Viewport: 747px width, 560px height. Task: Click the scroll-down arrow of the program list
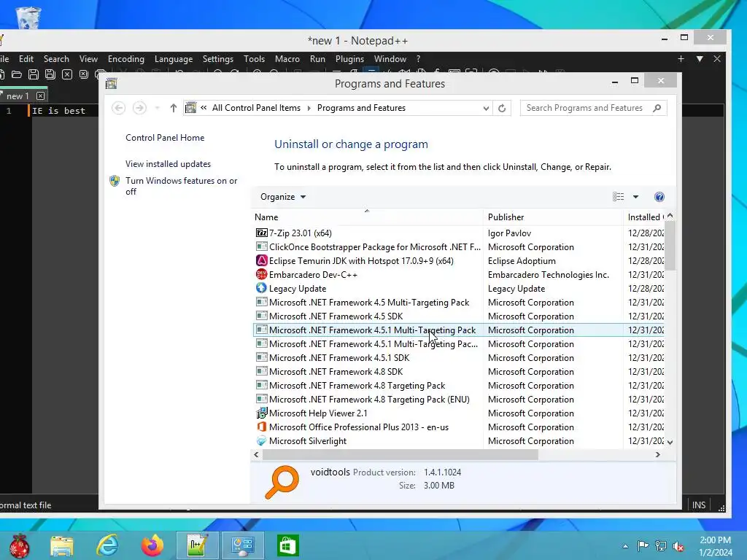coord(670,443)
